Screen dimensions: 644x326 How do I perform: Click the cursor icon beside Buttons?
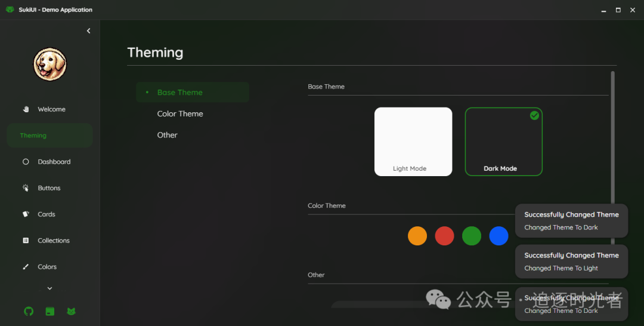(26, 188)
